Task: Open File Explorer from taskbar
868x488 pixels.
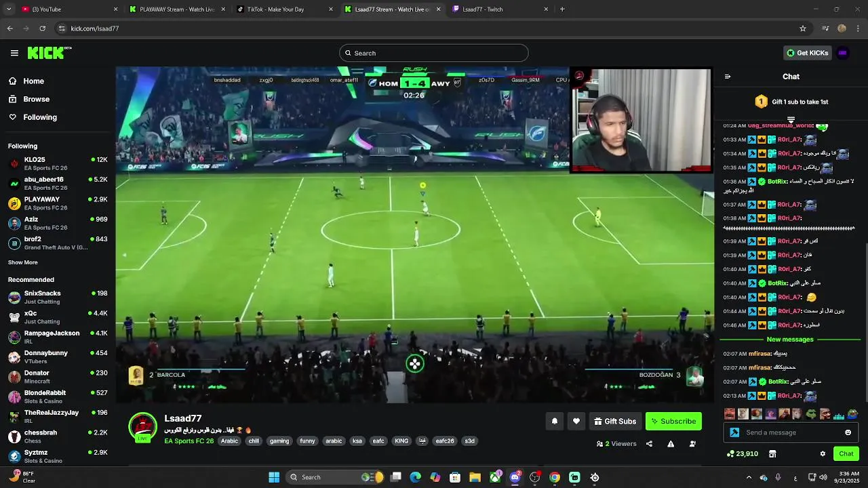Action: 475,477
